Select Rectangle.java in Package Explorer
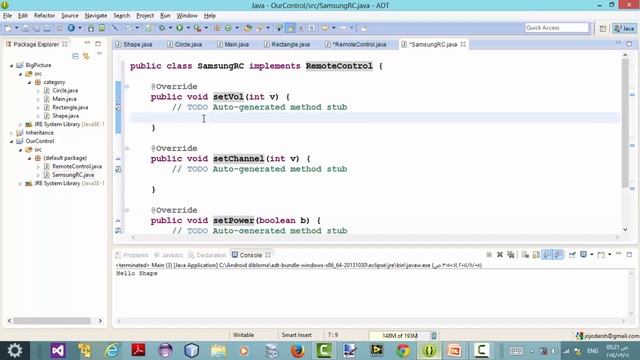This screenshot has height=360, width=640. pyautogui.click(x=70, y=107)
